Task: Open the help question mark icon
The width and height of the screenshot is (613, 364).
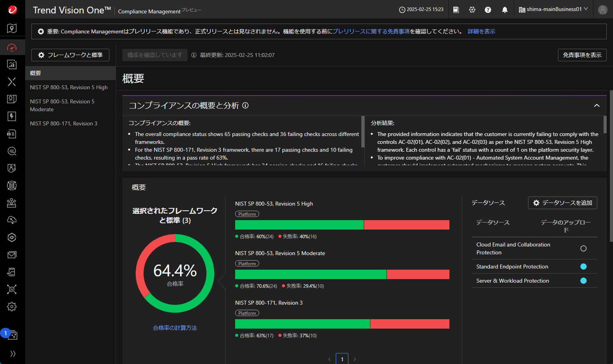Action: [x=488, y=10]
